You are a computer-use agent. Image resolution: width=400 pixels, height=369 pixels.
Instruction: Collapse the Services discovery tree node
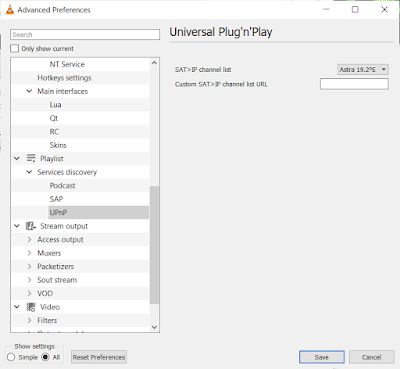[29, 172]
